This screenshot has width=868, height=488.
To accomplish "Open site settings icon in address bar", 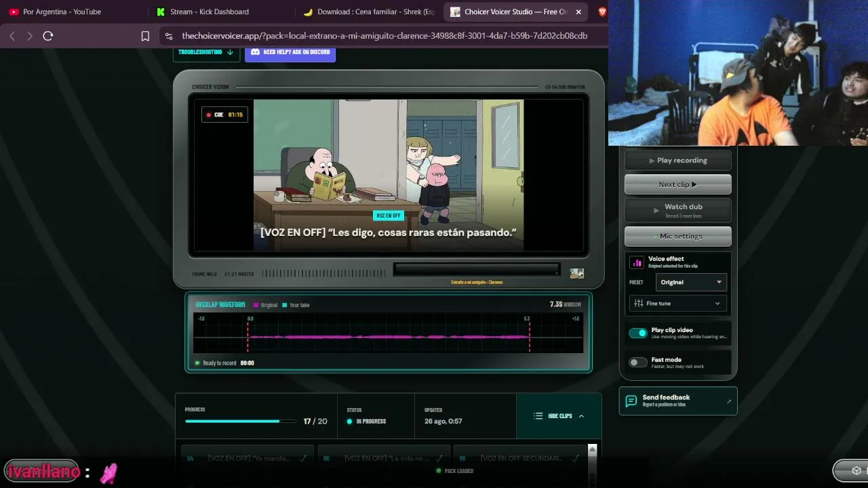I will pos(168,36).
